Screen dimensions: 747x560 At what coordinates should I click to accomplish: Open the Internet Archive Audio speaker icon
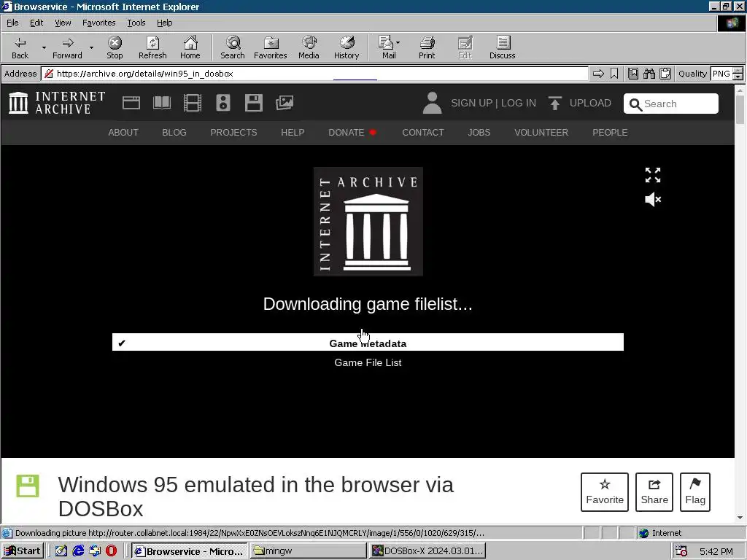(223, 103)
